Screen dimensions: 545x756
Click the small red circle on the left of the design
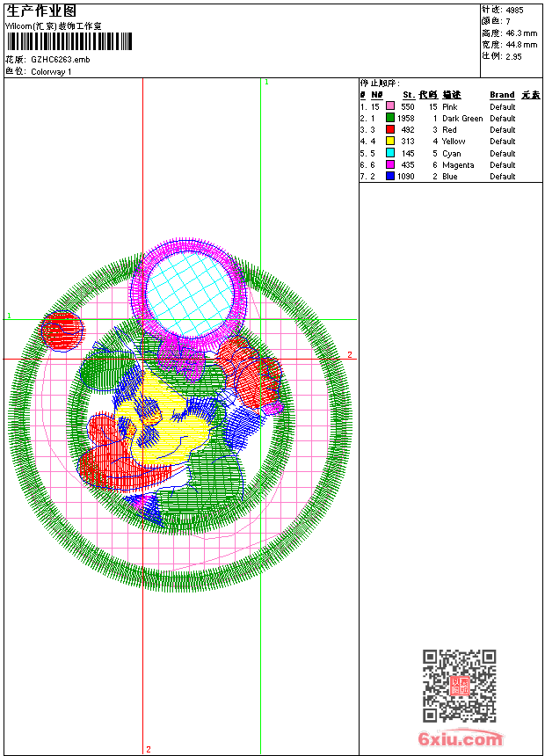[62, 331]
